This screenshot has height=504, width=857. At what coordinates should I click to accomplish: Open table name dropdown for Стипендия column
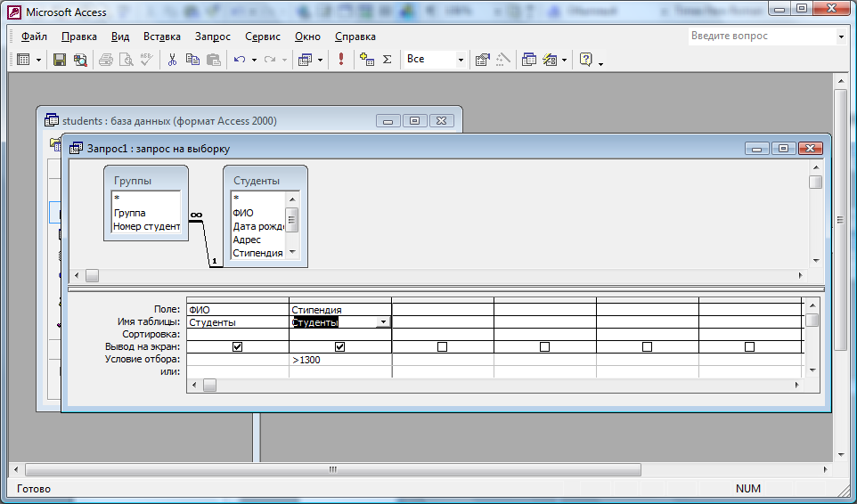383,322
